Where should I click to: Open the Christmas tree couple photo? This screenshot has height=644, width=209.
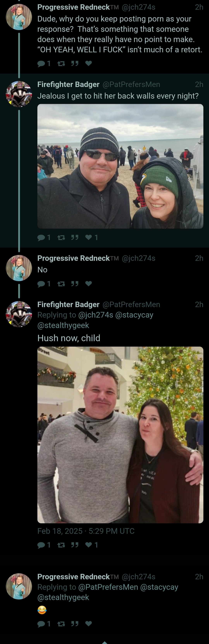click(x=120, y=435)
